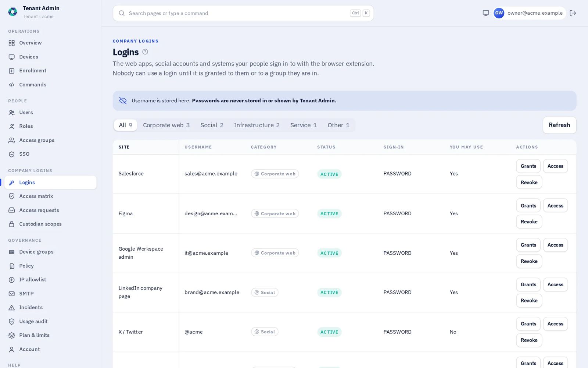Click the Access groups icon

(12, 140)
